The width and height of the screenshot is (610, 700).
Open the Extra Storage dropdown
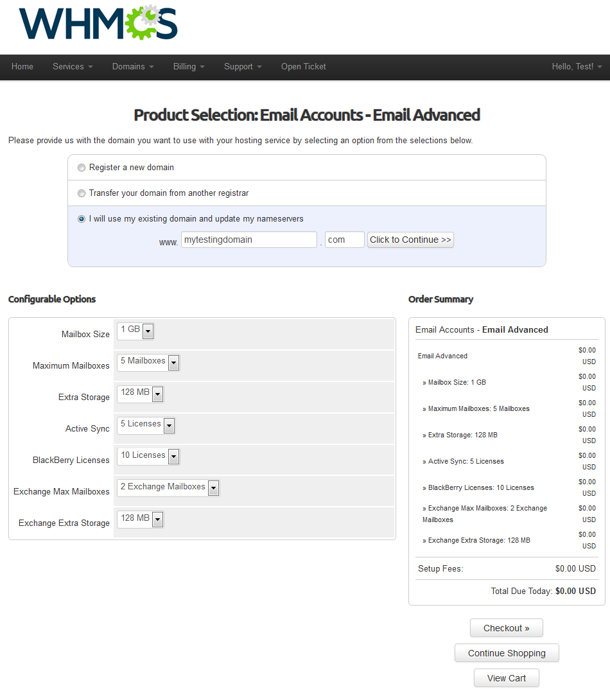coord(140,394)
